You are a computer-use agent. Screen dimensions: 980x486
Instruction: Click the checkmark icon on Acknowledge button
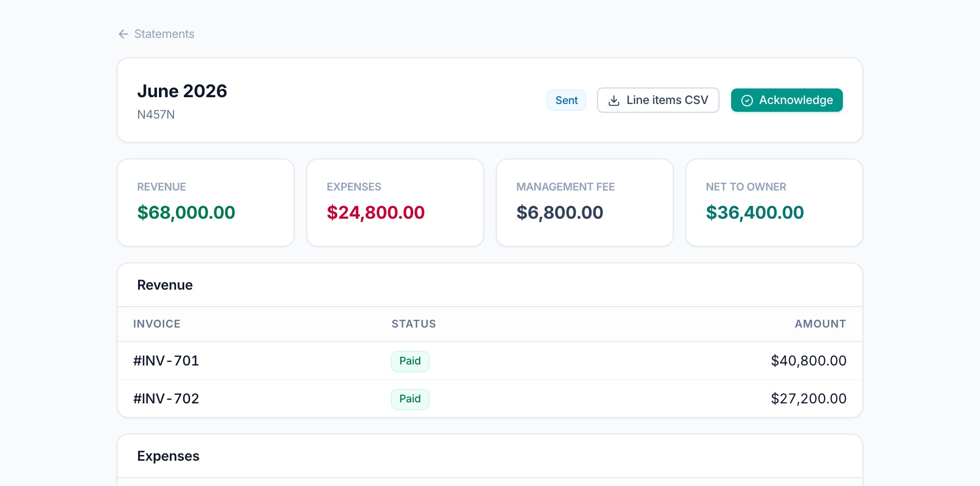[747, 101]
